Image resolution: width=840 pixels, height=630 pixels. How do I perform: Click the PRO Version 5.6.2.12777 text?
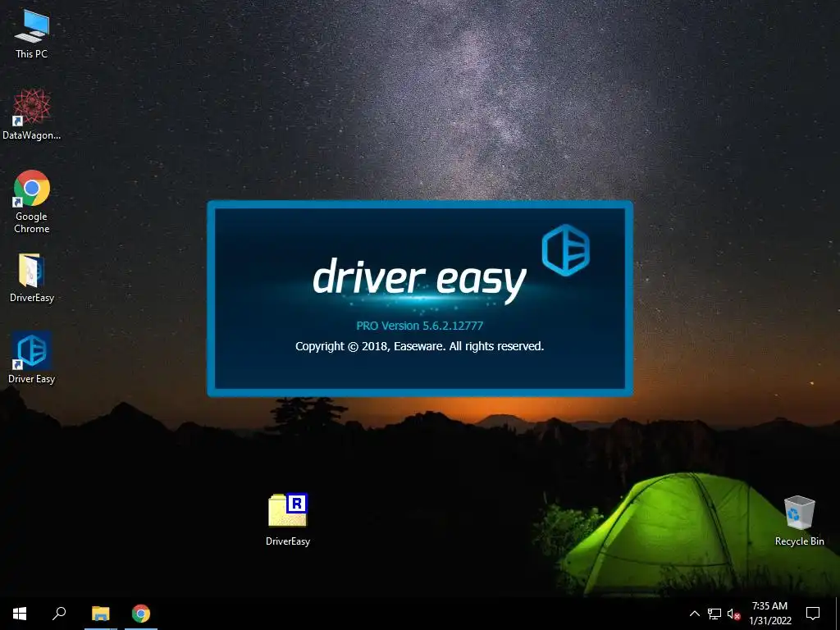tap(419, 325)
